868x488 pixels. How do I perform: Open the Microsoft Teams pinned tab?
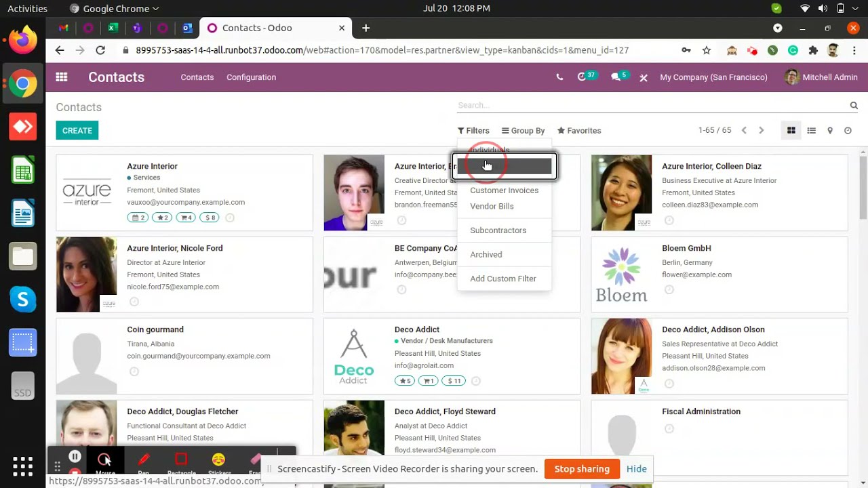click(137, 28)
